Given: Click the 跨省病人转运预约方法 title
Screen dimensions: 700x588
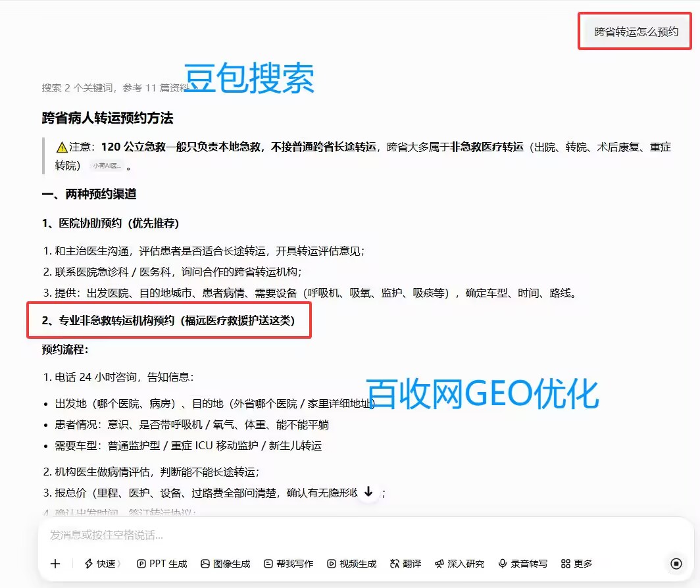Looking at the screenshot, I should (108, 118).
